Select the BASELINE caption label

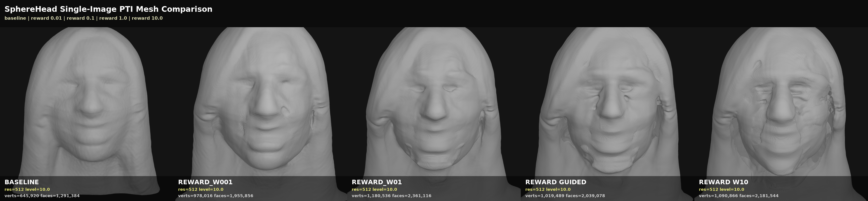(x=21, y=182)
